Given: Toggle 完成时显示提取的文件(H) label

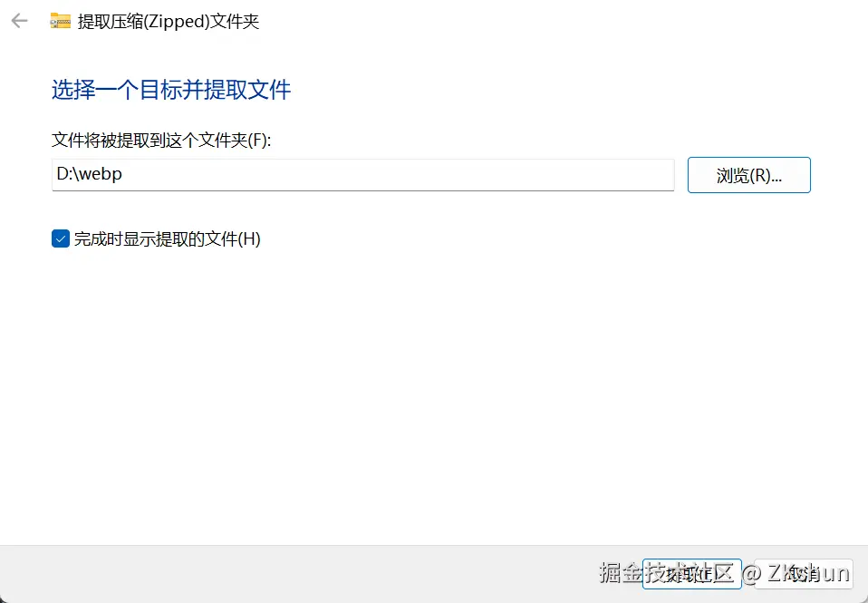Looking at the screenshot, I should (x=168, y=238).
